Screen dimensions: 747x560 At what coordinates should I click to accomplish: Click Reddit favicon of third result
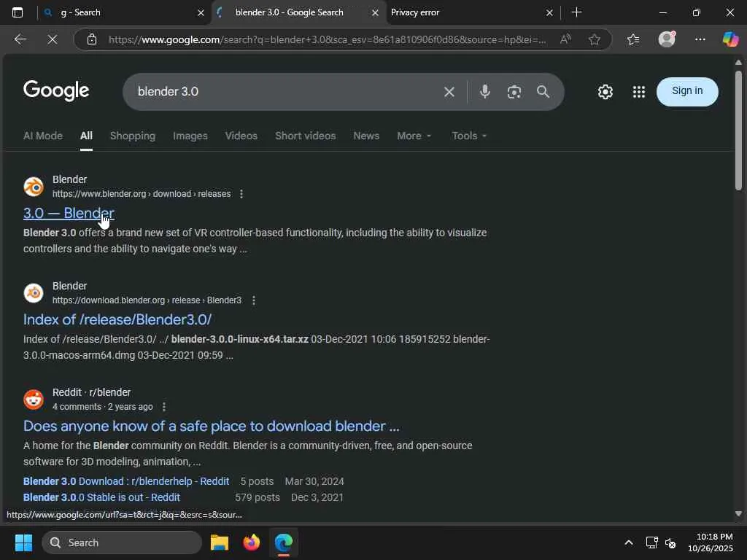[34, 400]
